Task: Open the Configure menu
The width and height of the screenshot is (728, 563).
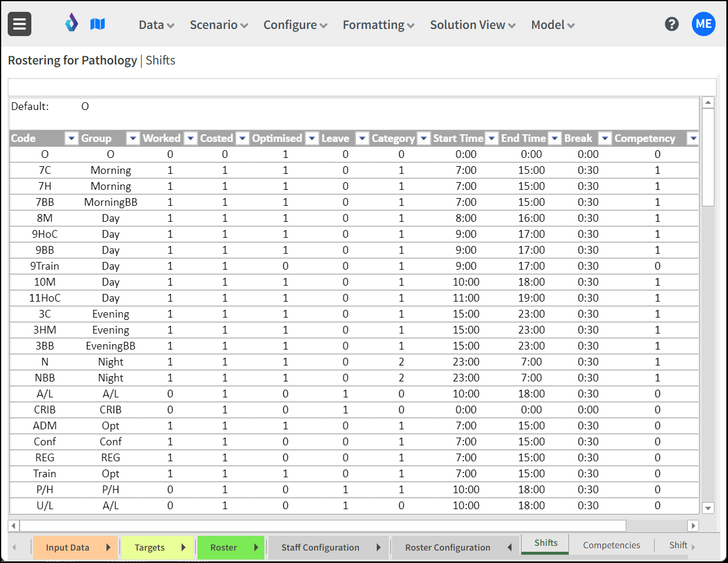Action: click(x=295, y=25)
